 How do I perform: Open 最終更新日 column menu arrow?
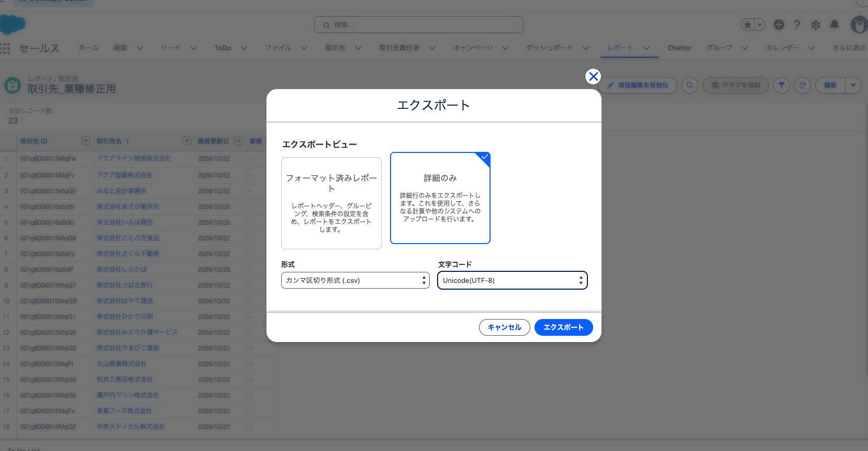coord(239,141)
